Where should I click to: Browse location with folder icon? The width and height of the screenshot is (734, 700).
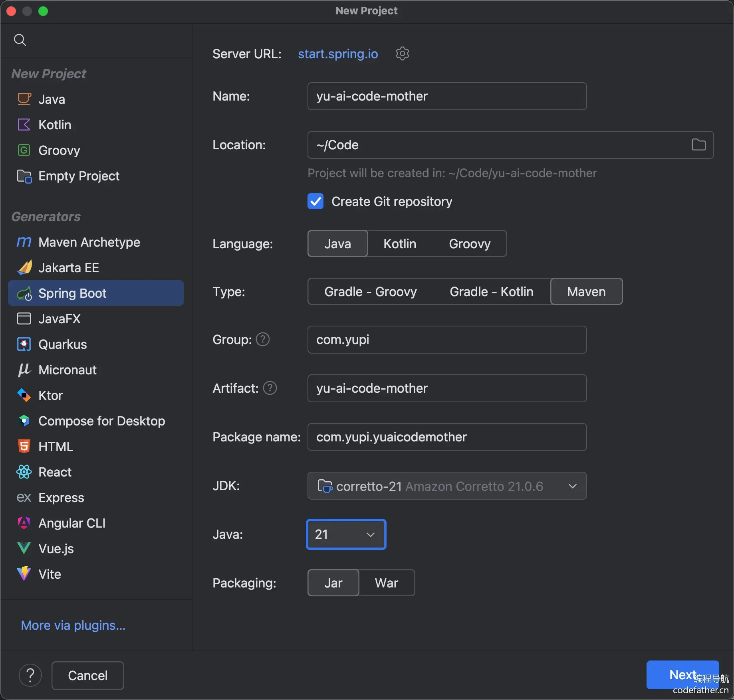pyautogui.click(x=698, y=144)
